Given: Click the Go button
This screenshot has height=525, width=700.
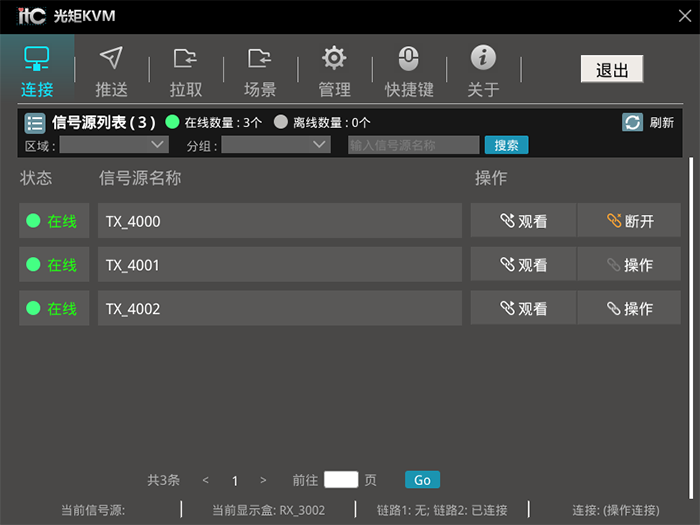Looking at the screenshot, I should pos(422,480).
